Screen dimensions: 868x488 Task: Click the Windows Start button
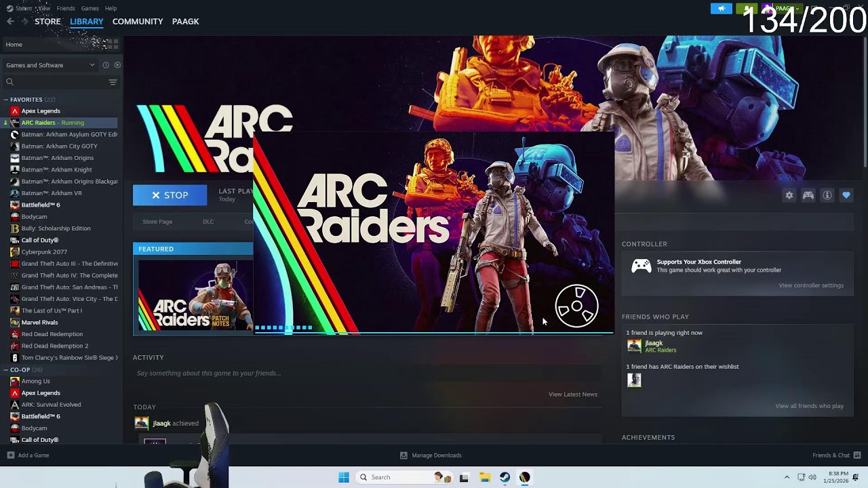pos(344,477)
